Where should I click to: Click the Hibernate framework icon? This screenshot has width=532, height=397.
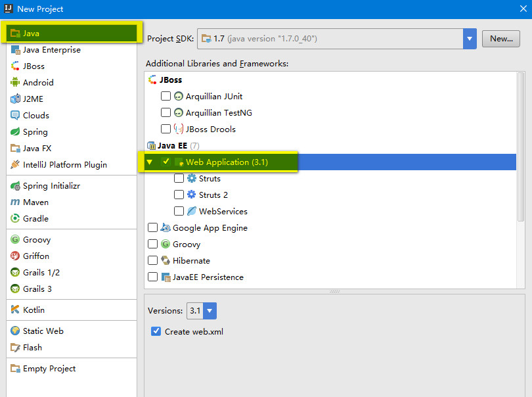[x=166, y=260]
